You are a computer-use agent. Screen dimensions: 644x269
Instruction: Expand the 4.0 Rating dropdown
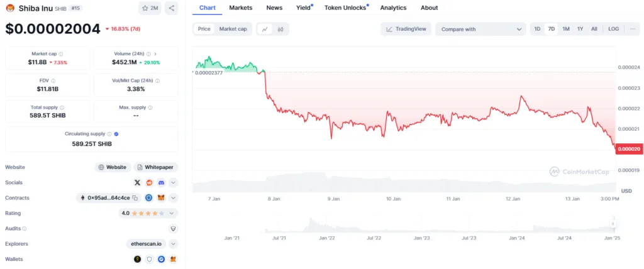(148, 213)
